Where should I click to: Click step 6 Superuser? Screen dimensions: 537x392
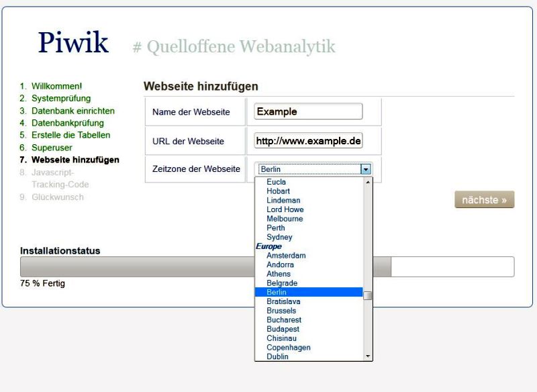(52, 148)
